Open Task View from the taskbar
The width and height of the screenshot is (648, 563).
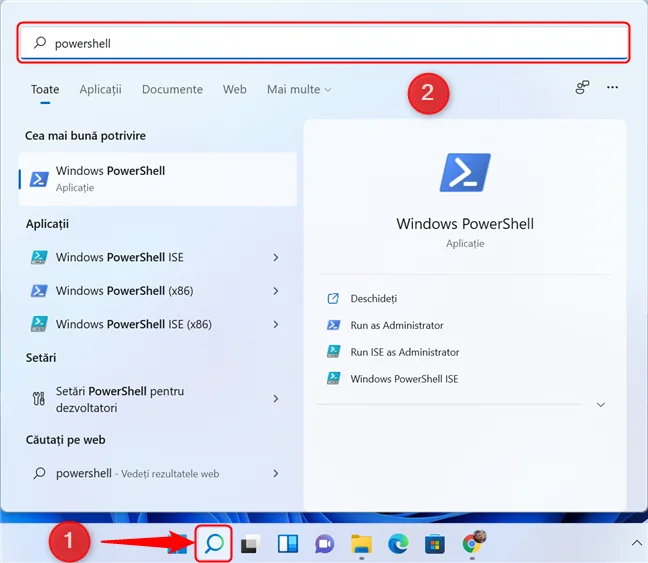[x=250, y=544]
